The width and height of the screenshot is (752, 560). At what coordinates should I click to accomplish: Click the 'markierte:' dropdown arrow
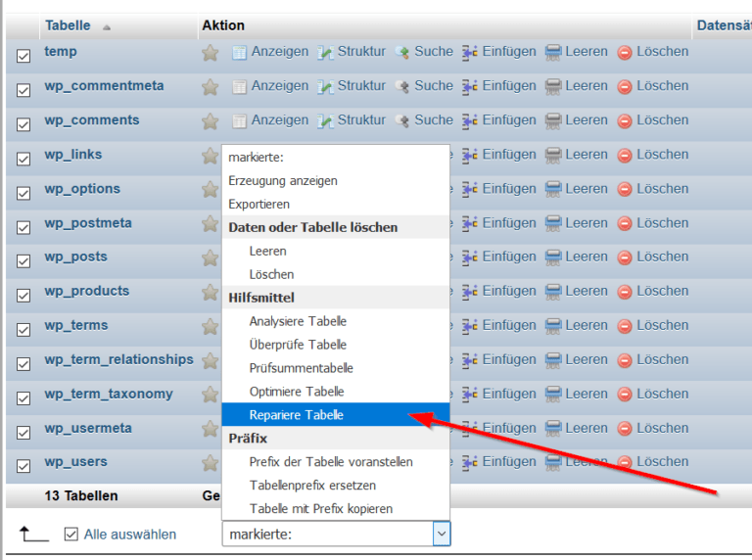point(442,535)
